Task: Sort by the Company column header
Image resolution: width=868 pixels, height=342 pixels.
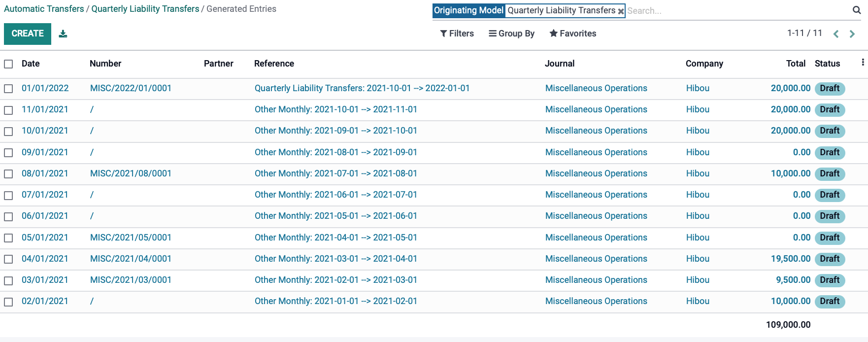Action: click(704, 64)
